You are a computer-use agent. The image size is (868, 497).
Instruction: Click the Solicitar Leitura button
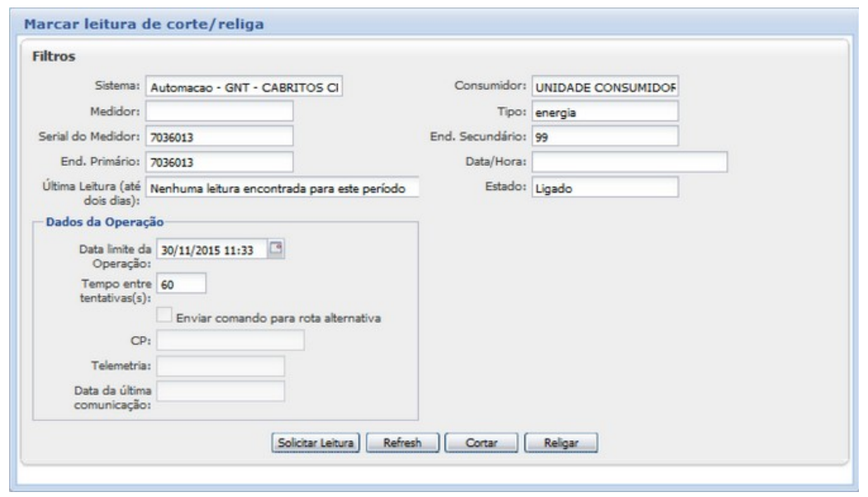pos(315,442)
